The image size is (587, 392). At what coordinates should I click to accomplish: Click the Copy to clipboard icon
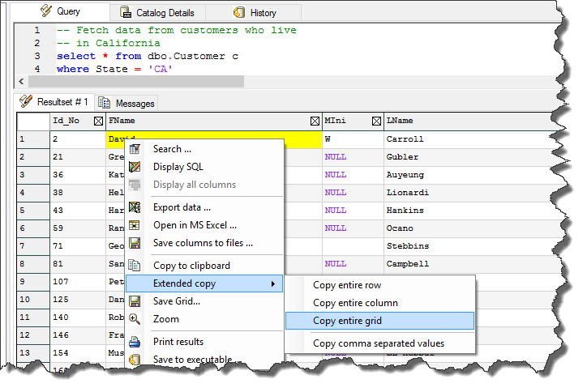[135, 266]
